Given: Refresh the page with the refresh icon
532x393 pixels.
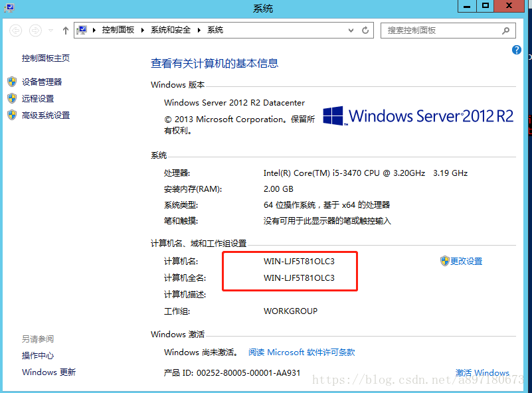Looking at the screenshot, I should [365, 31].
